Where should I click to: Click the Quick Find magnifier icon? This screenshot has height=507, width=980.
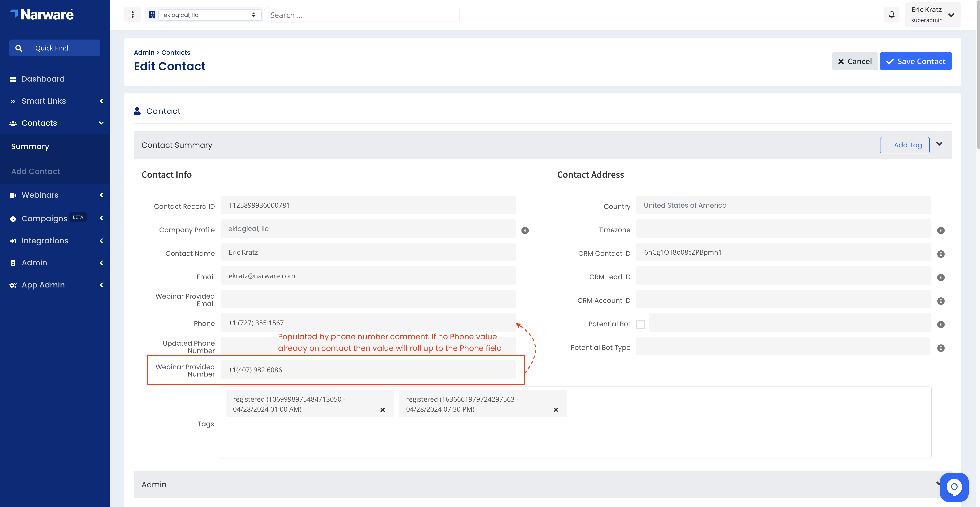tap(19, 48)
